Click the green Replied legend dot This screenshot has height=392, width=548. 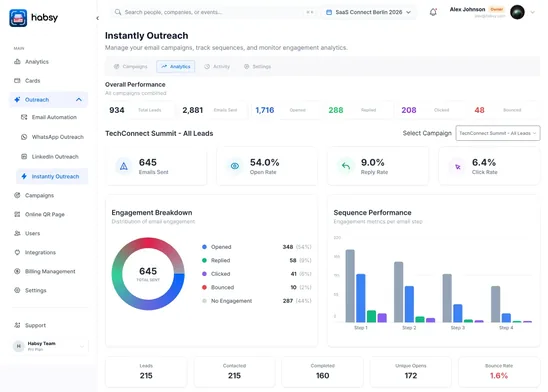tap(204, 260)
